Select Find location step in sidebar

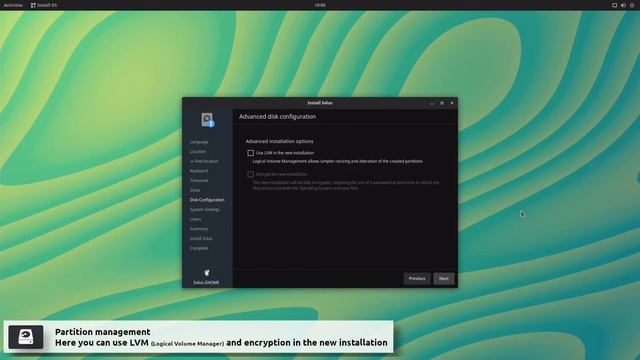click(204, 161)
